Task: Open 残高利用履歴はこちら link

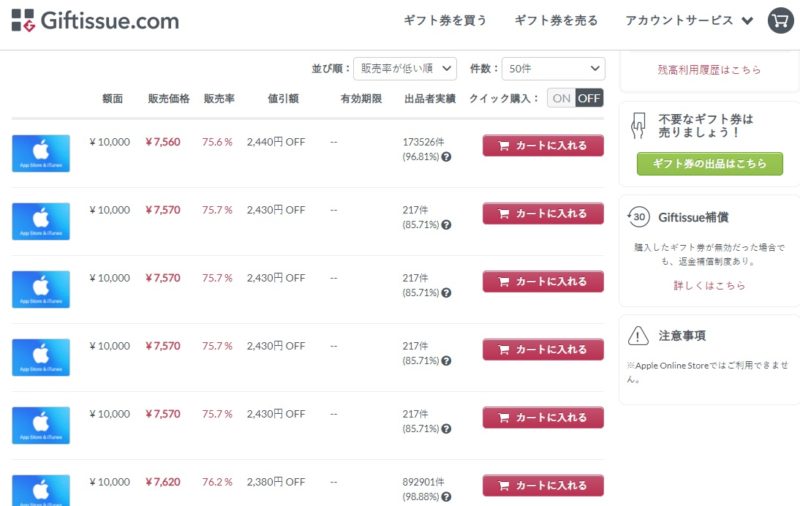Action: (709, 70)
